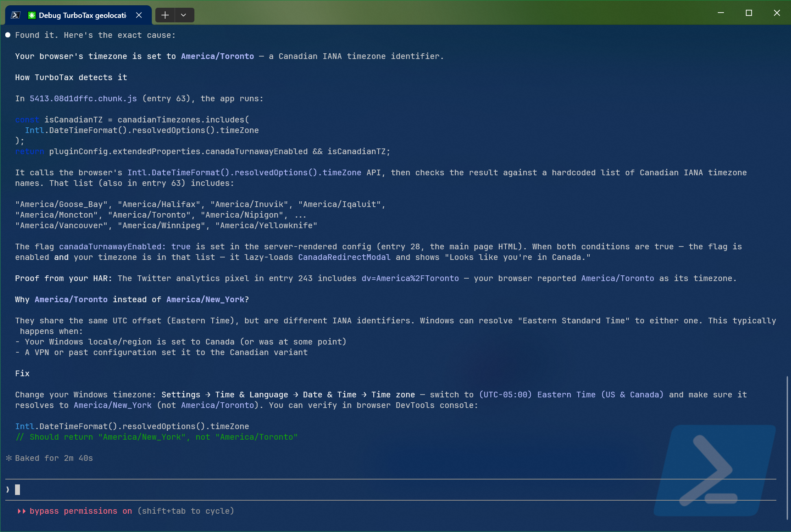
Task: Click the America/Toronto highlighted timezone text
Action: click(217, 56)
